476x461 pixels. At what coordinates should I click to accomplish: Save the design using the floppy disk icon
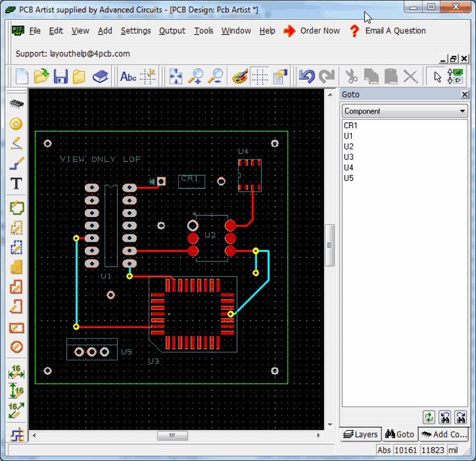[61, 76]
